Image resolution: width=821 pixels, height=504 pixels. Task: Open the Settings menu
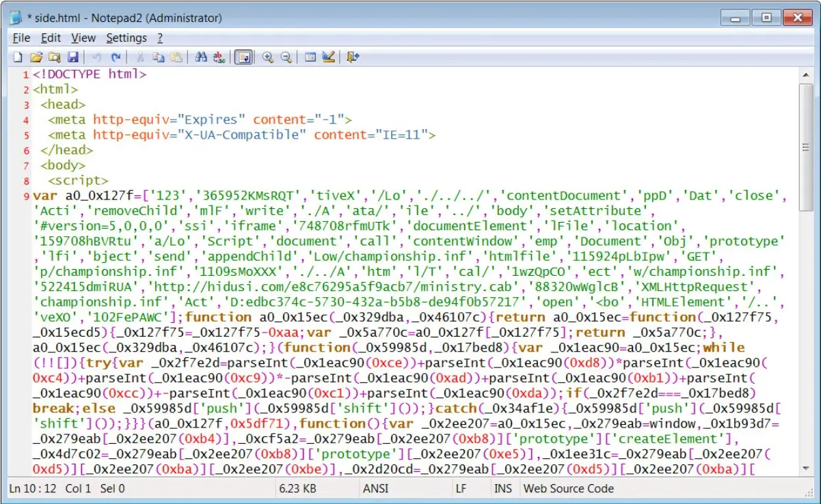[126, 38]
